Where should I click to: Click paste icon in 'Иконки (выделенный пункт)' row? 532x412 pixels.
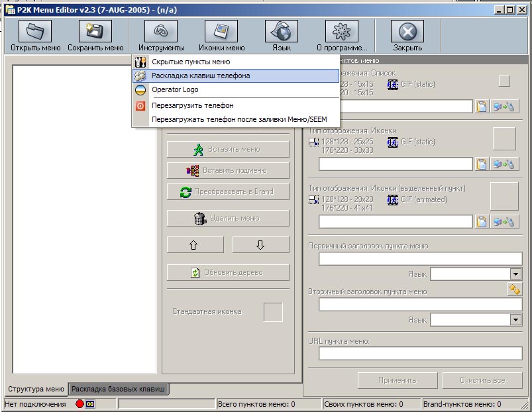(482, 222)
